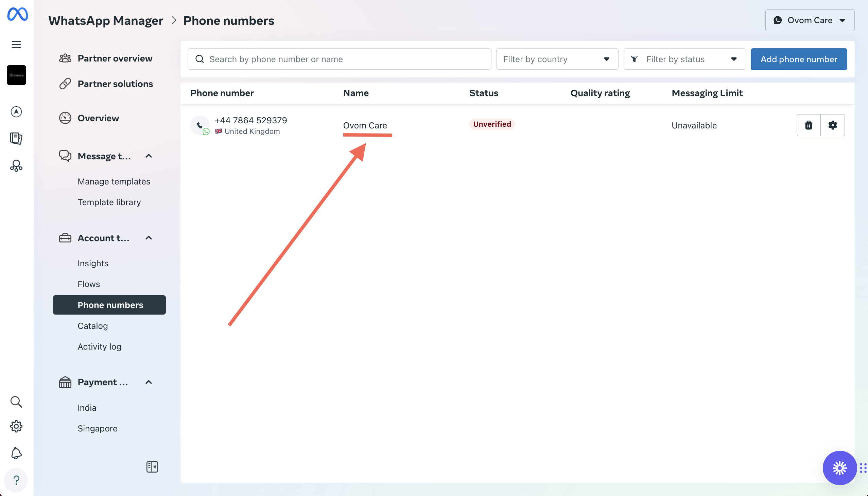Click the Partner overview people icon
The height and width of the screenshot is (496, 868).
(x=65, y=58)
